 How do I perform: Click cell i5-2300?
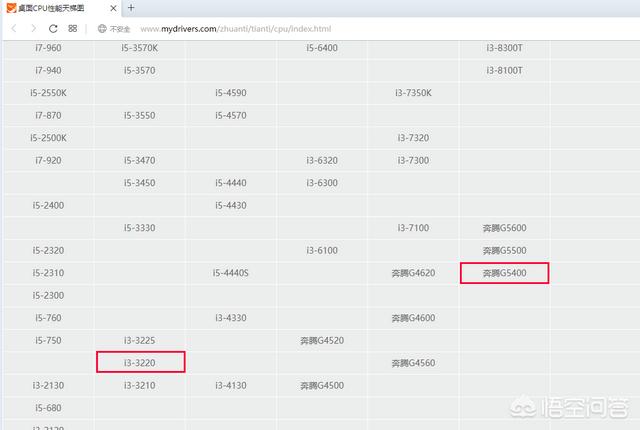pos(48,295)
